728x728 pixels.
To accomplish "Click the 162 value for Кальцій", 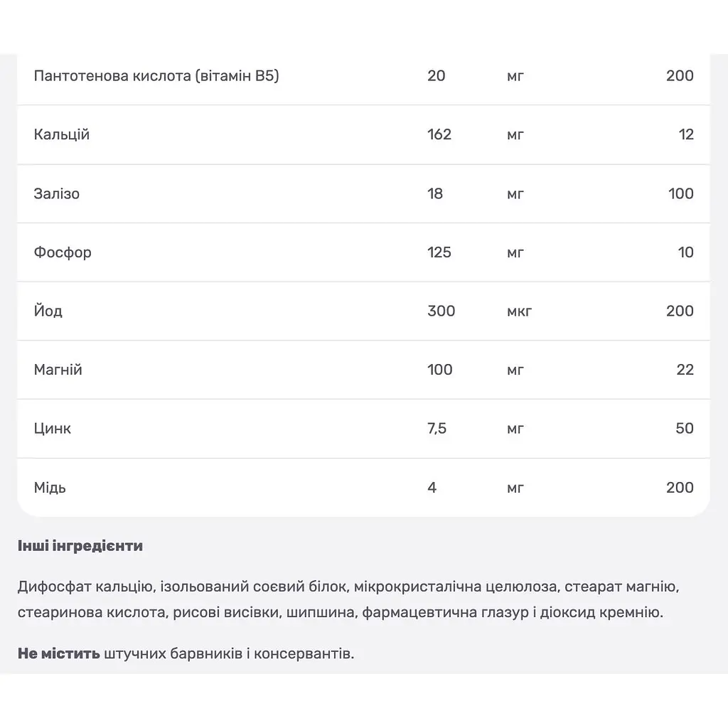I will (439, 134).
